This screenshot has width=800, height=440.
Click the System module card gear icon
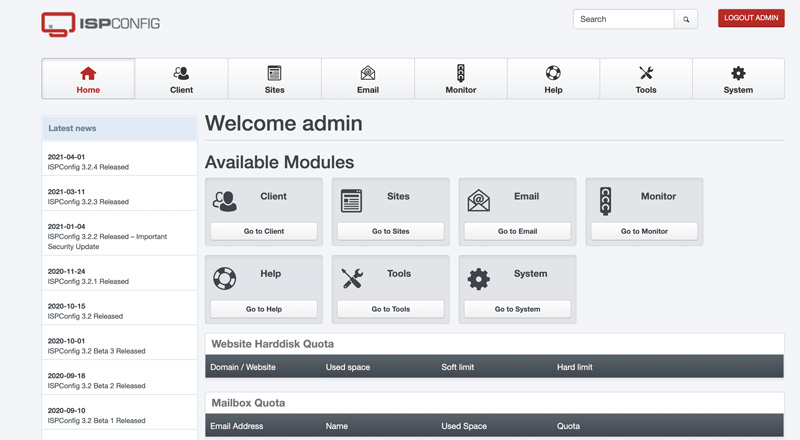click(479, 279)
